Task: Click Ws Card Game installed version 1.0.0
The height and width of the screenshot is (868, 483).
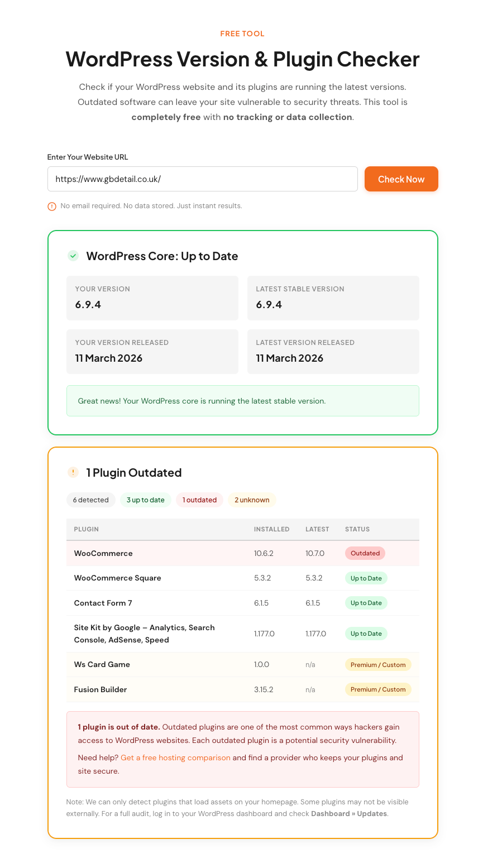Action: pos(262,664)
